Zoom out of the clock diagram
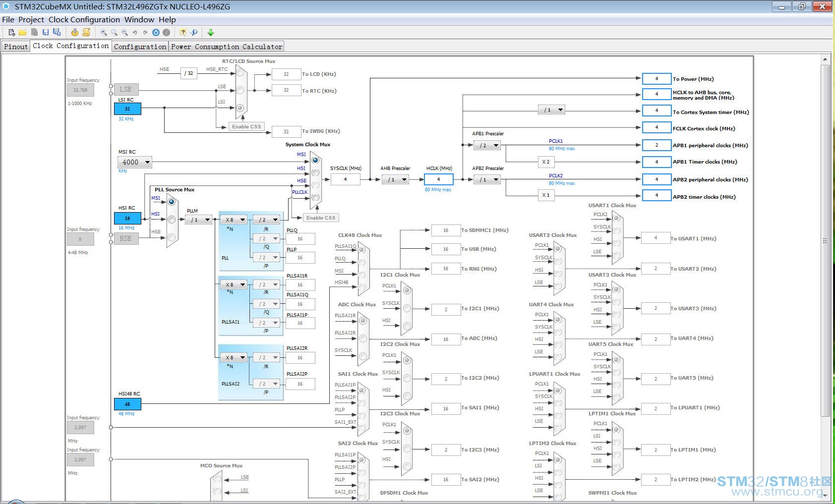835x504 pixels. (124, 32)
